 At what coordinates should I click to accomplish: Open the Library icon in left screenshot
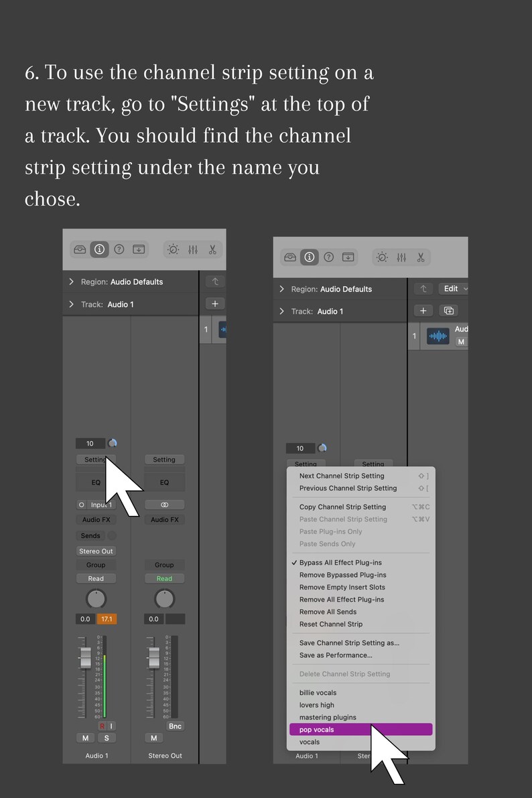tap(80, 249)
